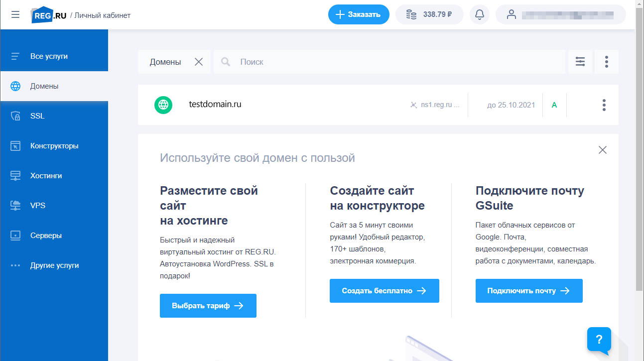Open the testdomain.ru domain
The image size is (644, 361).
click(x=215, y=105)
